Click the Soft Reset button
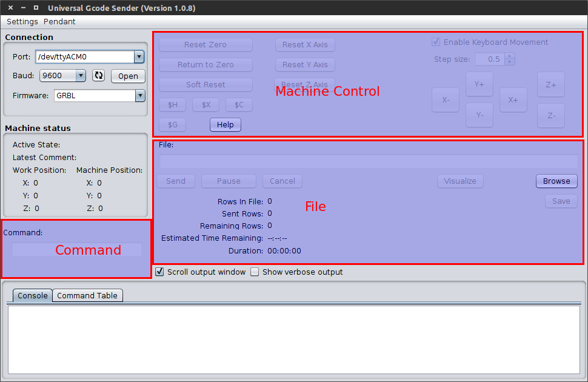The image size is (588, 382). pos(205,85)
